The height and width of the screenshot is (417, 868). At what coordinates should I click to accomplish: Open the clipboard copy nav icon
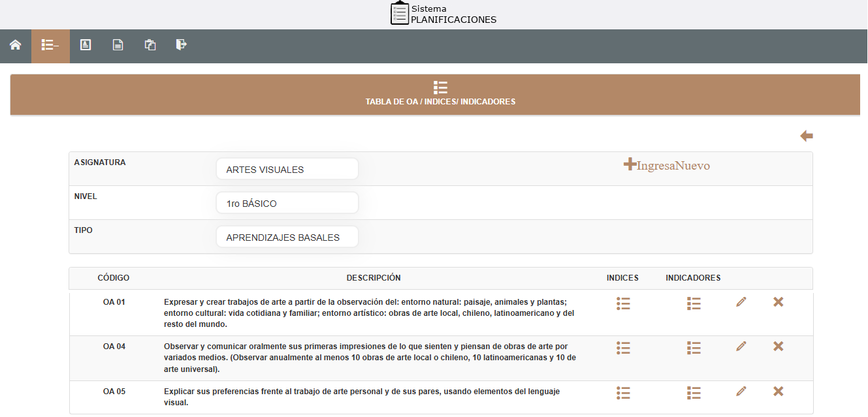150,45
